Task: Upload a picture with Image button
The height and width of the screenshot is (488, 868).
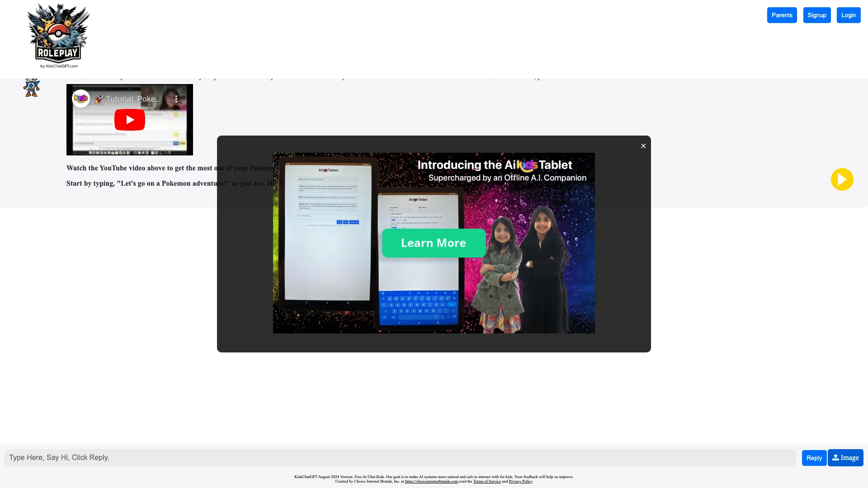Action: (x=845, y=458)
